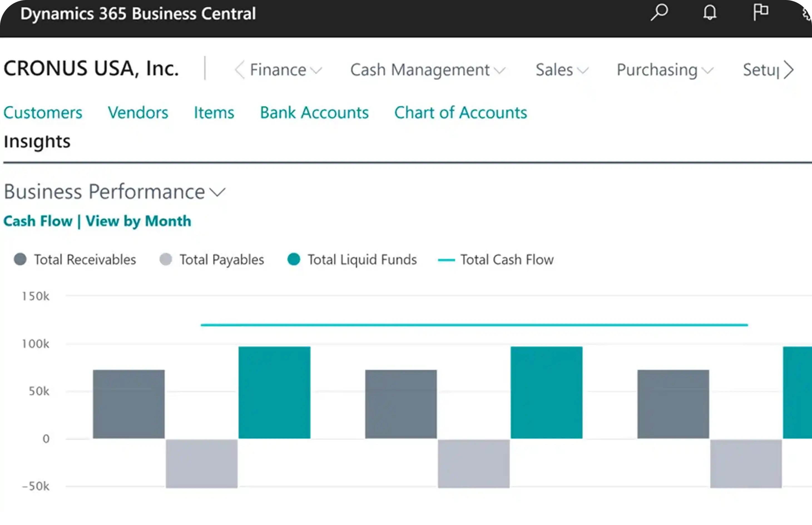Open the search magnifier icon
812x525 pixels.
[659, 13]
